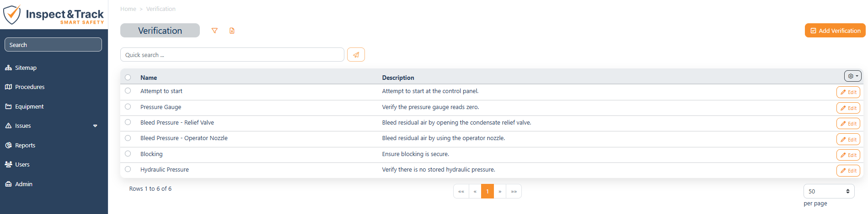868x214 pixels.
Task: Open Procedures from the sidebar
Action: pyautogui.click(x=30, y=87)
